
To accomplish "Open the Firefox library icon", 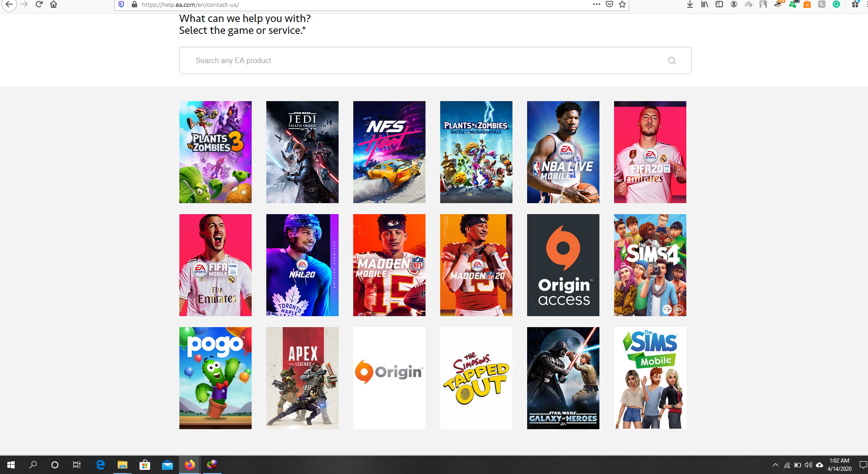I will (705, 5).
